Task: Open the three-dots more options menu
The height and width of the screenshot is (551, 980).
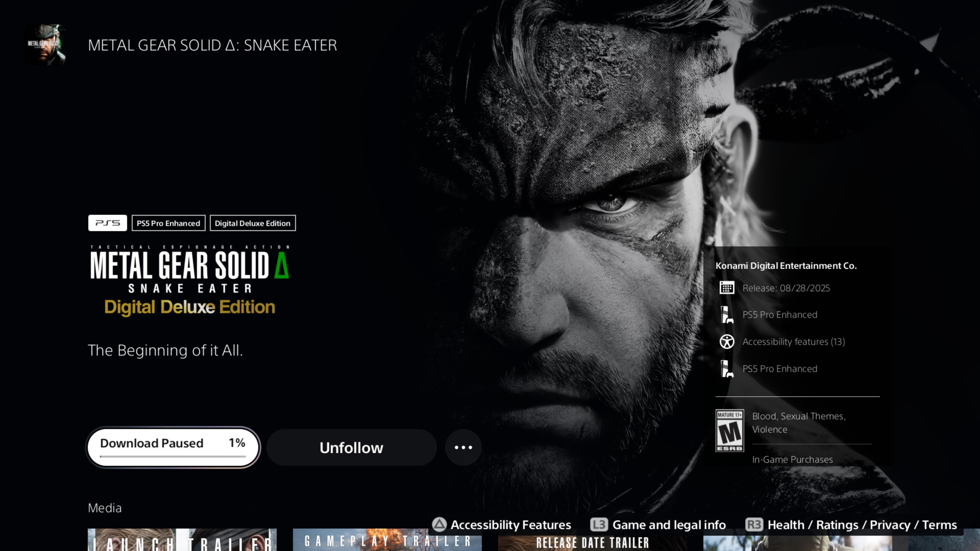Action: tap(463, 448)
